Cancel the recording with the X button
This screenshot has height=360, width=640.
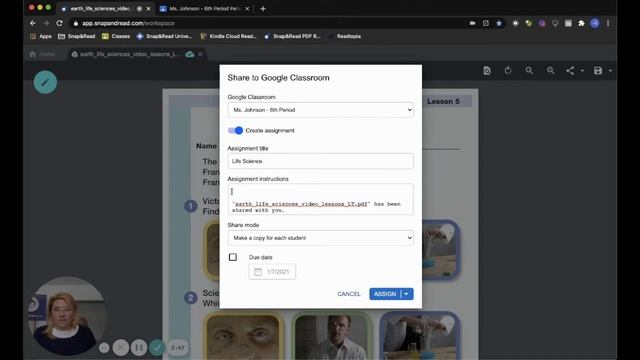tap(121, 347)
